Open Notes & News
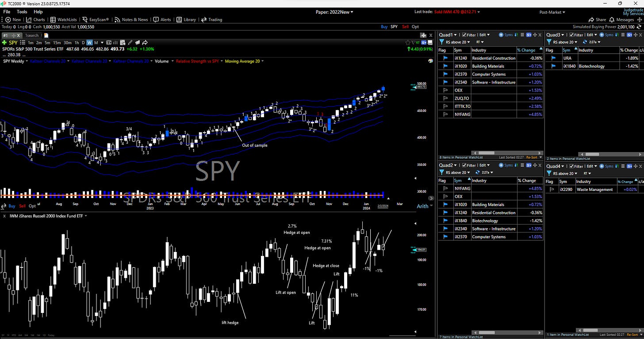 point(131,19)
